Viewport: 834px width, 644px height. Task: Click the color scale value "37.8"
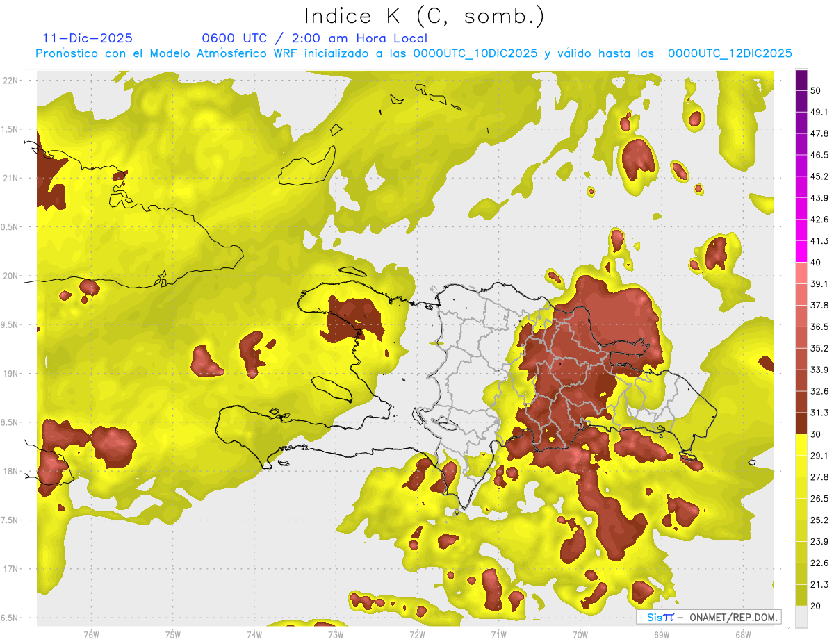pos(819,305)
